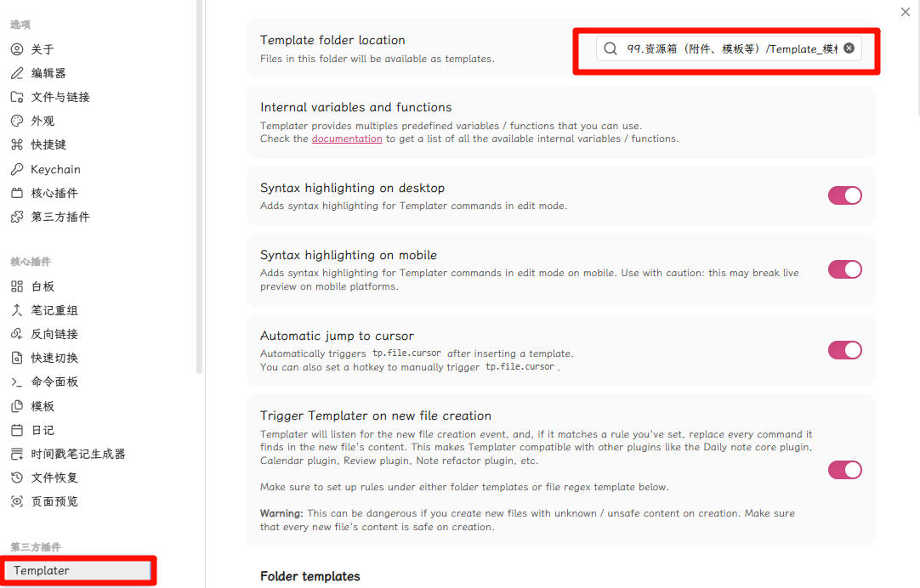
Task: Click the File recovery clock icon
Action: (x=17, y=478)
